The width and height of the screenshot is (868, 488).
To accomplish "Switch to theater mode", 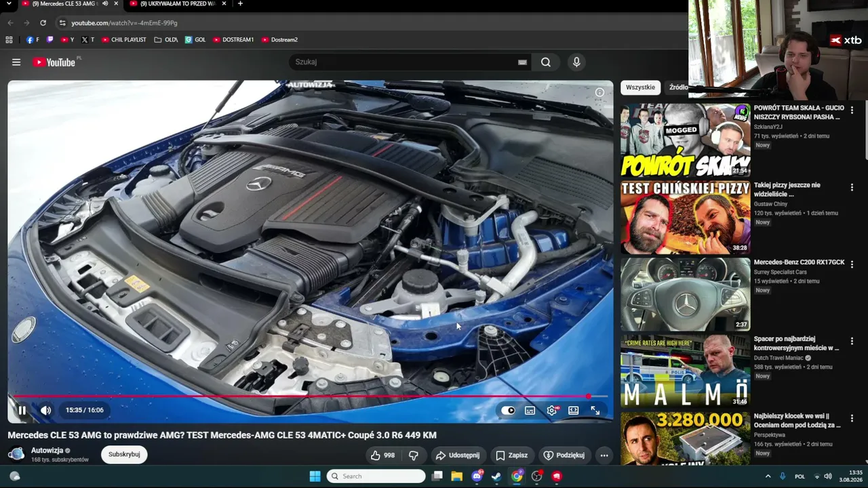I will tap(574, 410).
